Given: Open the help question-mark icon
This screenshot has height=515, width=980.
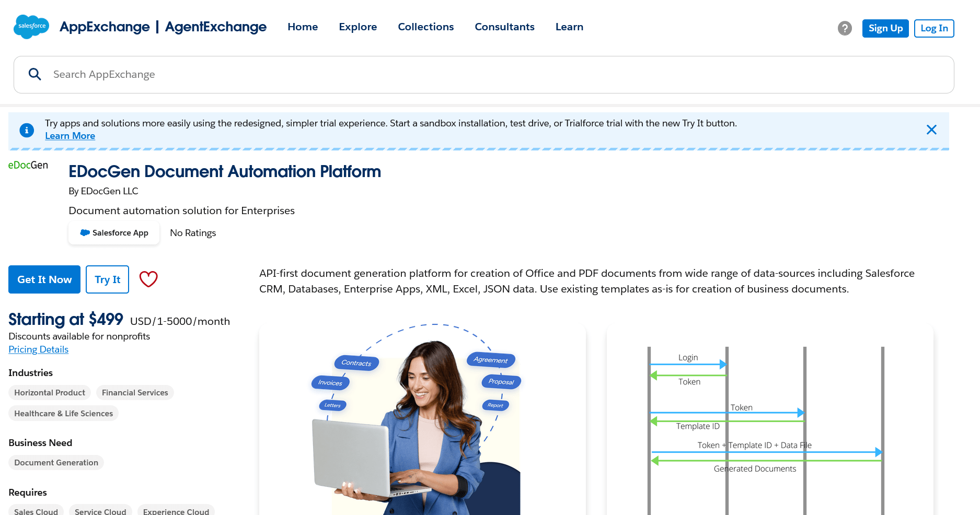Looking at the screenshot, I should (845, 29).
